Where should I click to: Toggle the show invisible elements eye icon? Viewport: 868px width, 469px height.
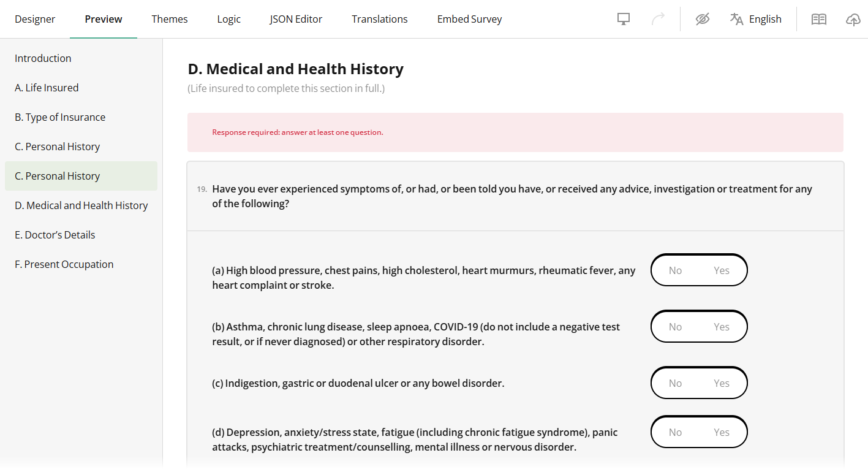click(702, 19)
